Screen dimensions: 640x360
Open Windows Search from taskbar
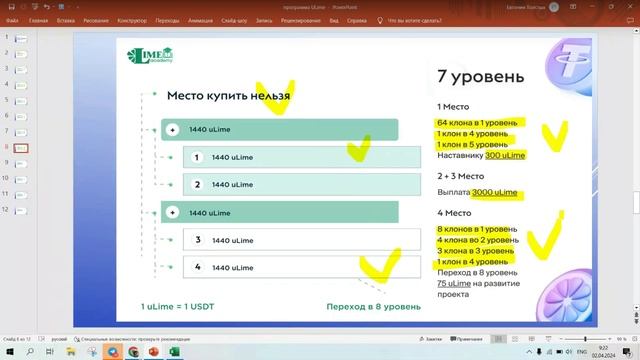pyautogui.click(x=30, y=351)
